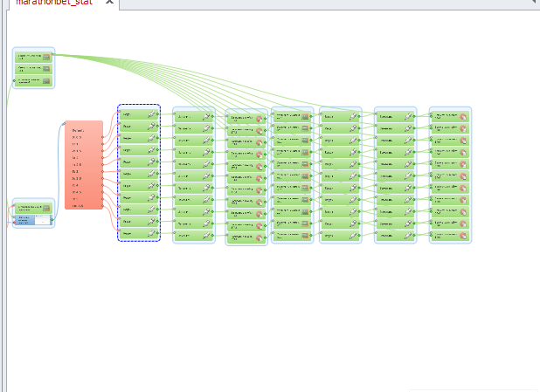
Task: Select the blue action block in bottom-left group
Action: pos(33,220)
